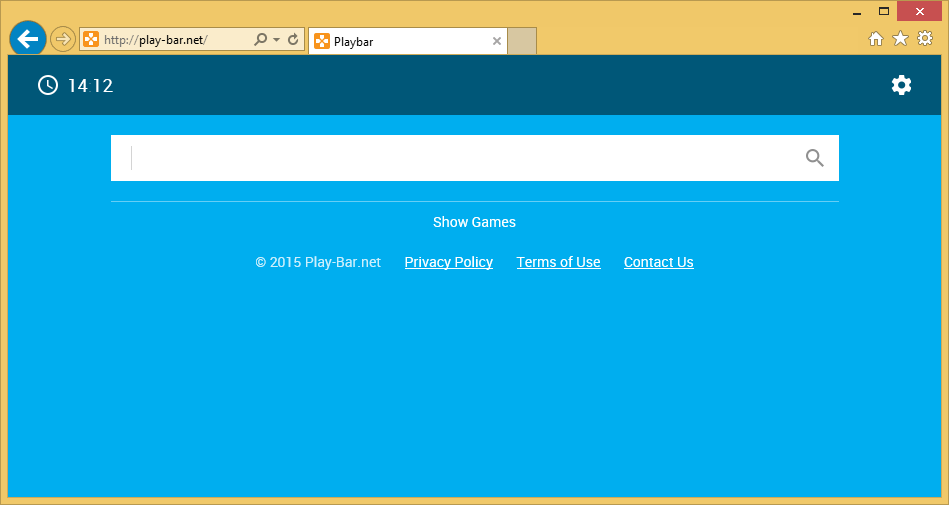
Task: Close the Playbar tab
Action: coord(497,41)
